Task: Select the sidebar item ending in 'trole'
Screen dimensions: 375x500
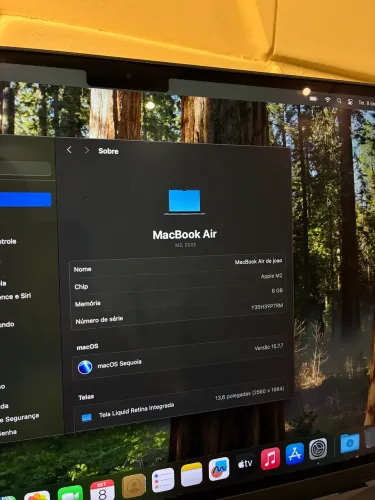Action: click(8, 241)
